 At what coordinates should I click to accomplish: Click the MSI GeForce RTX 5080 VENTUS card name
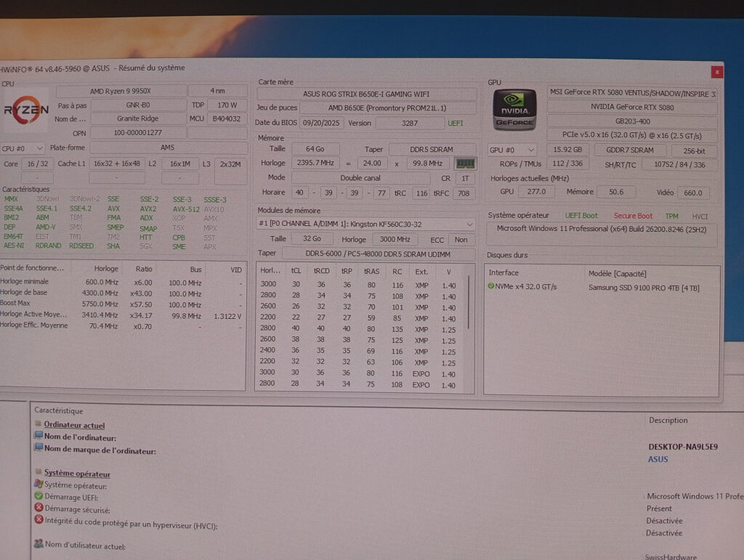point(632,93)
